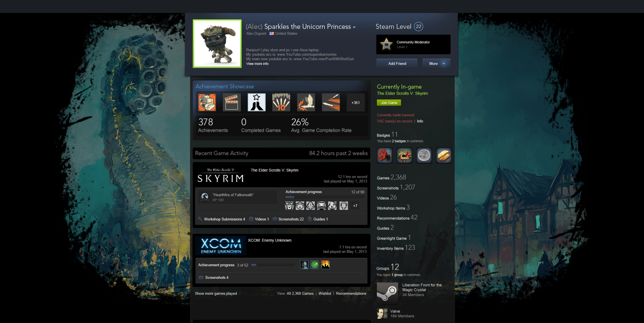Expand the profile name dropdown arrow
This screenshot has height=323, width=644.
click(x=354, y=27)
